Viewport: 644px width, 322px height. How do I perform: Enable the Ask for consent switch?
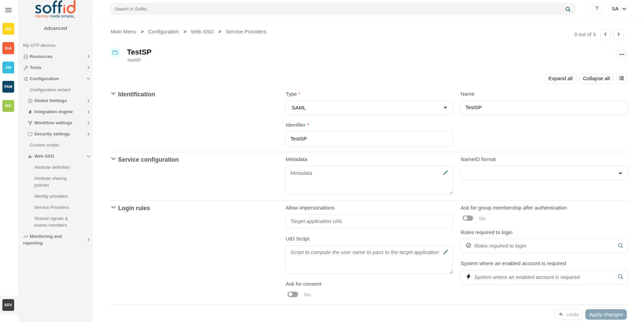pos(293,294)
